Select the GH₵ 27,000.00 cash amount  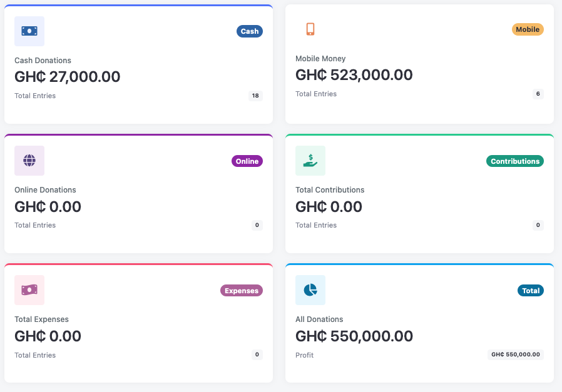(67, 77)
